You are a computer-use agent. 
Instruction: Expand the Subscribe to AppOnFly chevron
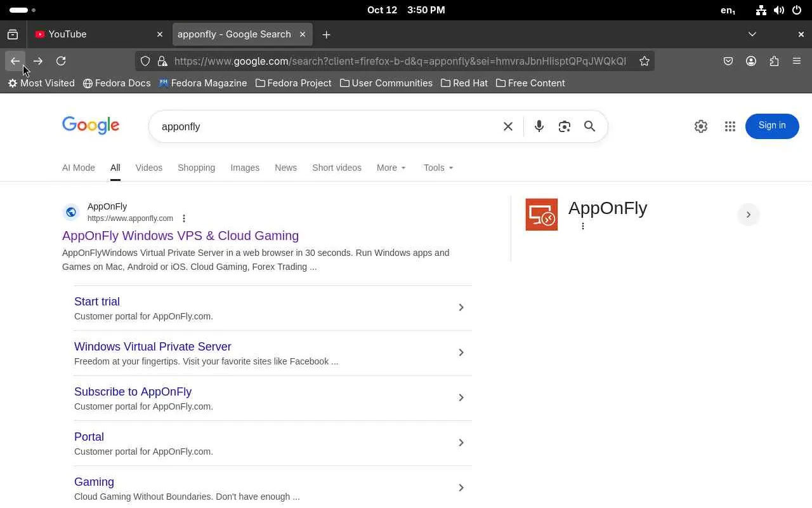[x=461, y=398]
